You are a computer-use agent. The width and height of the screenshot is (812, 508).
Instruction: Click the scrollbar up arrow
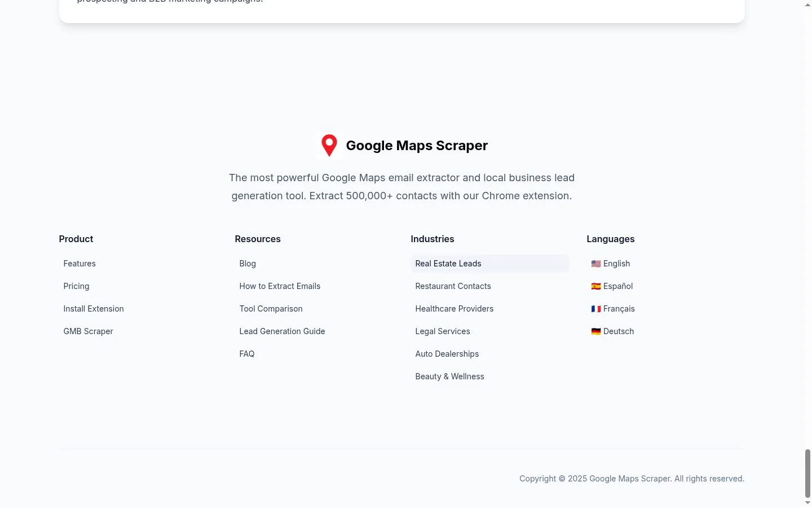(807, 5)
